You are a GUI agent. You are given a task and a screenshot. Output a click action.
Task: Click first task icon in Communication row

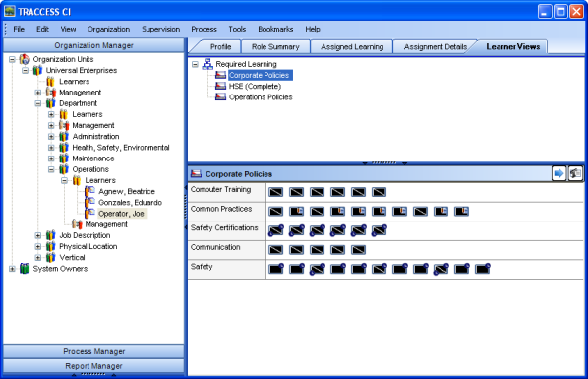click(x=276, y=249)
